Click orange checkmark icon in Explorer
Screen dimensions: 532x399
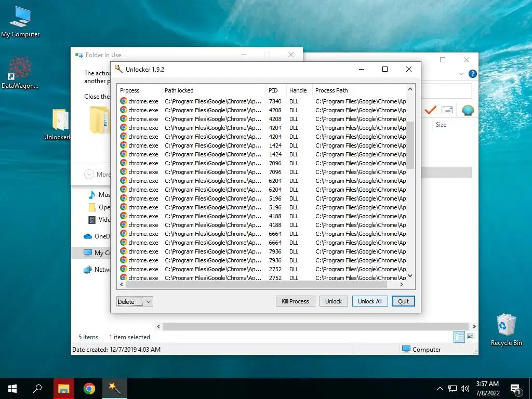(x=431, y=110)
